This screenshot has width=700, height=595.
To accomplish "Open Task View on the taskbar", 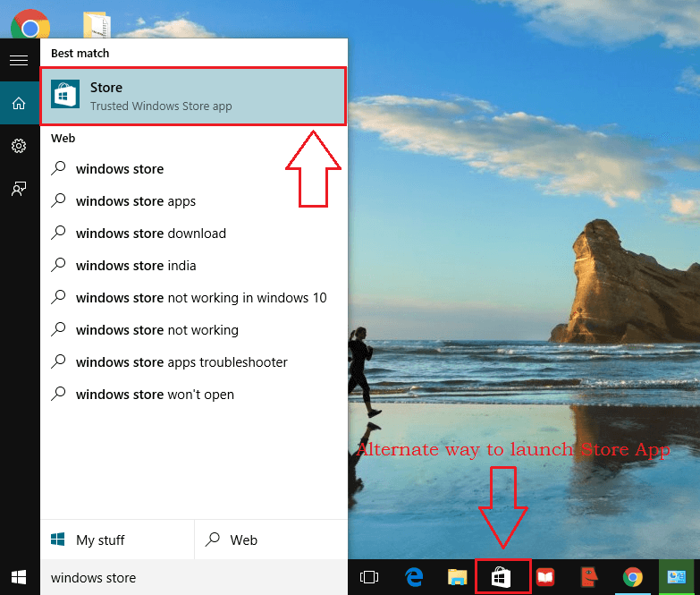I will click(369, 578).
